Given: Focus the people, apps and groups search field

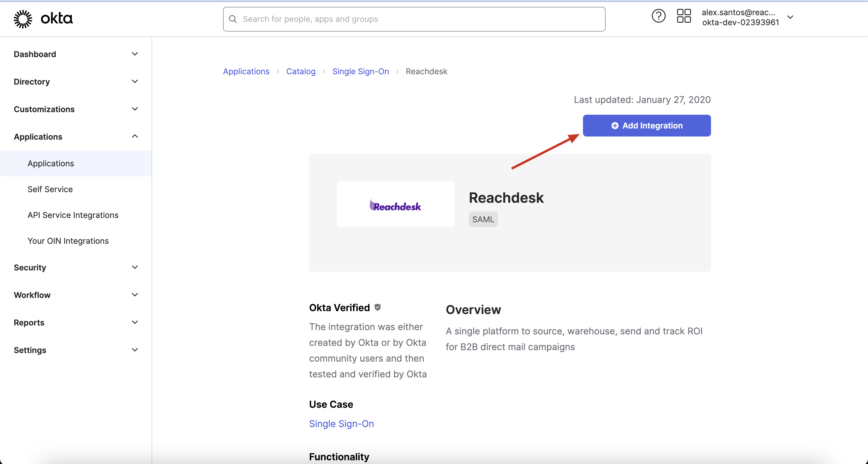Looking at the screenshot, I should 414,19.
